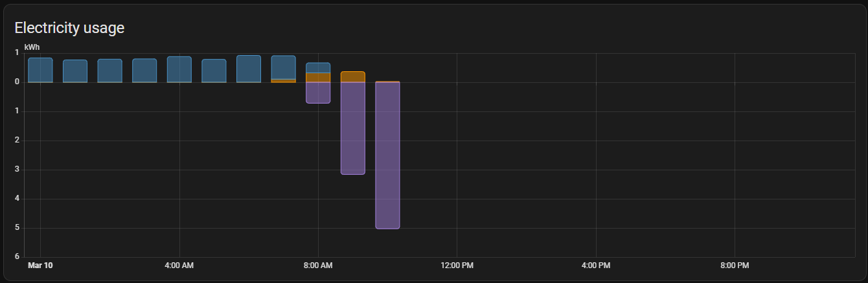868x283 pixels.
Task: Click the "4:00 AM" x-axis label
Action: (179, 266)
